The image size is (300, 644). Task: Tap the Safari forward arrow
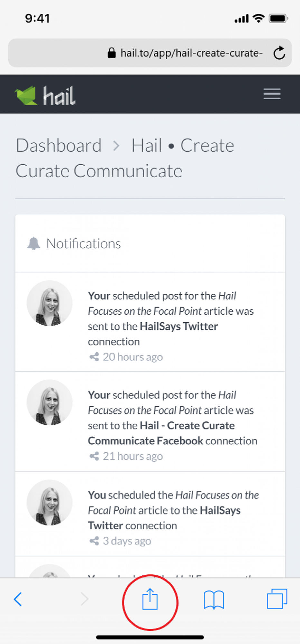pyautogui.click(x=84, y=599)
